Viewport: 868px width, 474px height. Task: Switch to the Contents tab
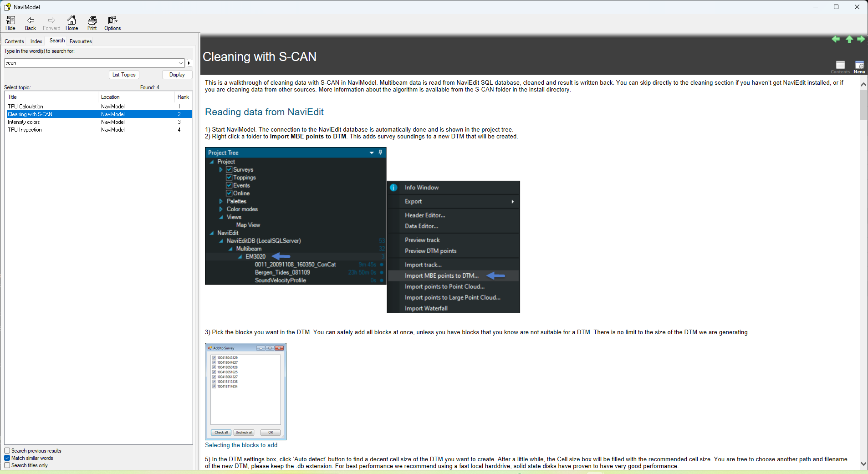pyautogui.click(x=14, y=41)
